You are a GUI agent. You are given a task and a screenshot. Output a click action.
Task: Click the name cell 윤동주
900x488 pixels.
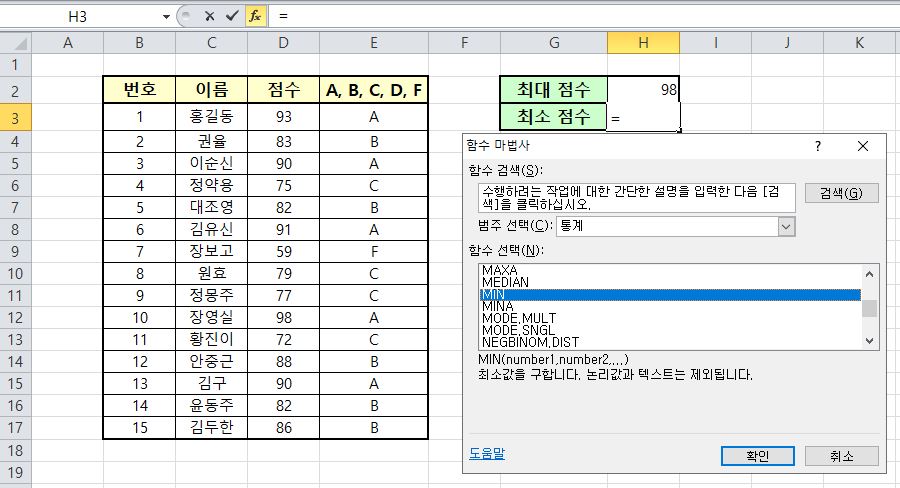[212, 406]
